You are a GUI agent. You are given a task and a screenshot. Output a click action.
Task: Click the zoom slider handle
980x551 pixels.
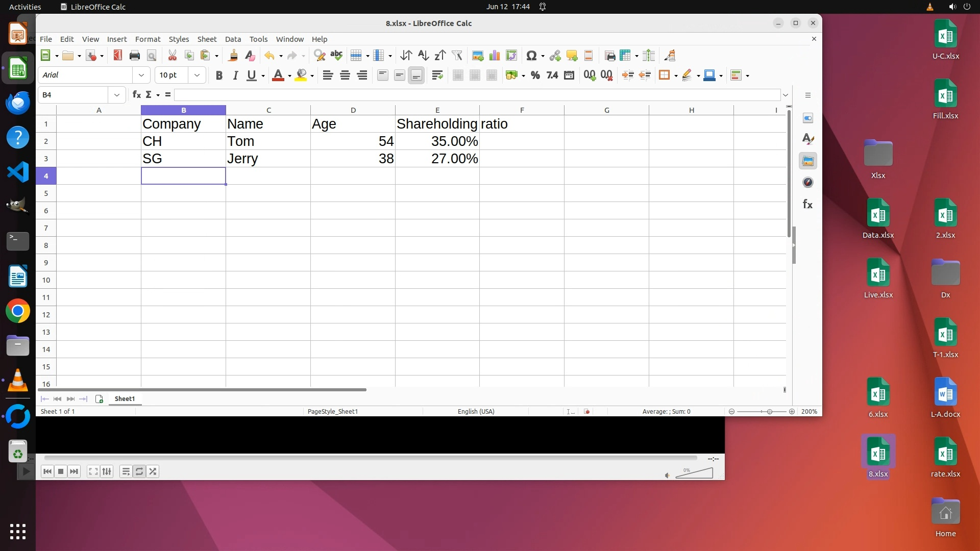click(x=769, y=412)
